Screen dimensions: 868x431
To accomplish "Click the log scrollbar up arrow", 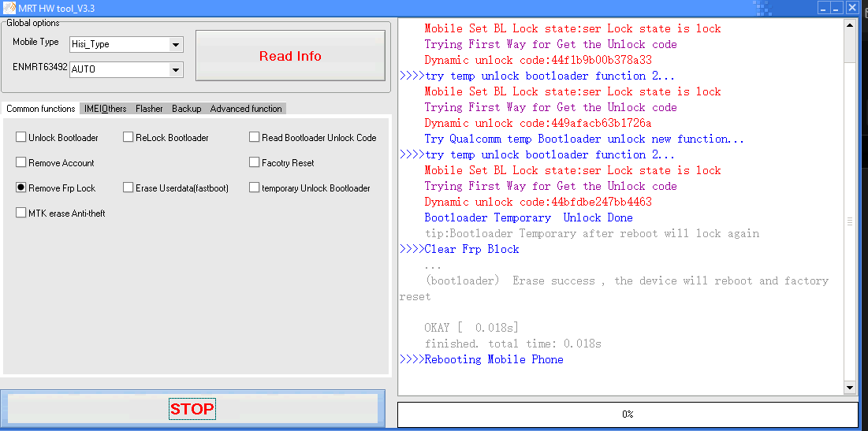I will coord(850,25).
